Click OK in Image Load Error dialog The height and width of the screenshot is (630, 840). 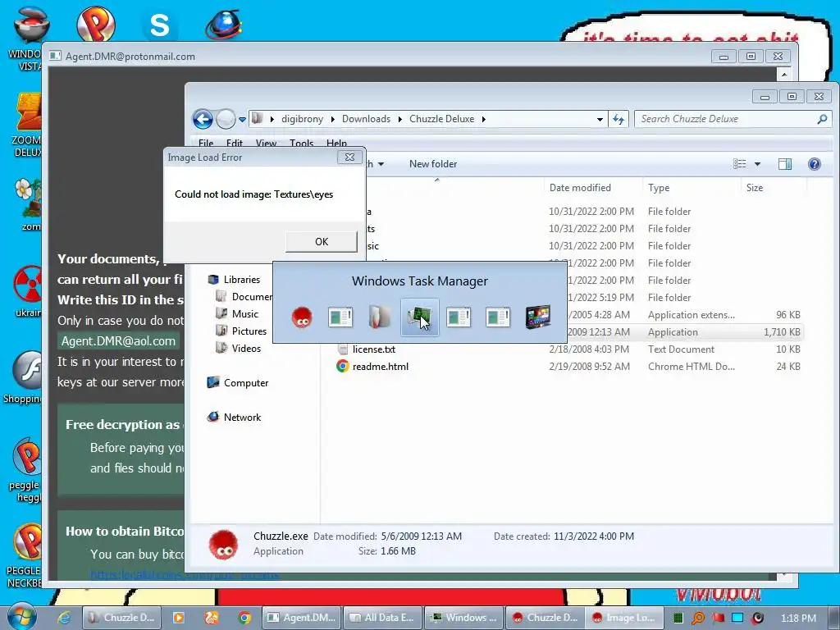pos(322,242)
